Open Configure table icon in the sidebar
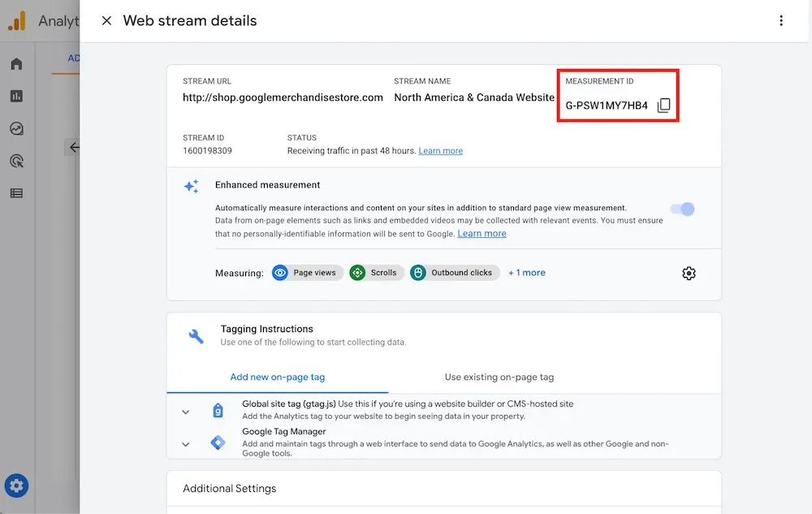This screenshot has width=812, height=514. click(x=16, y=193)
